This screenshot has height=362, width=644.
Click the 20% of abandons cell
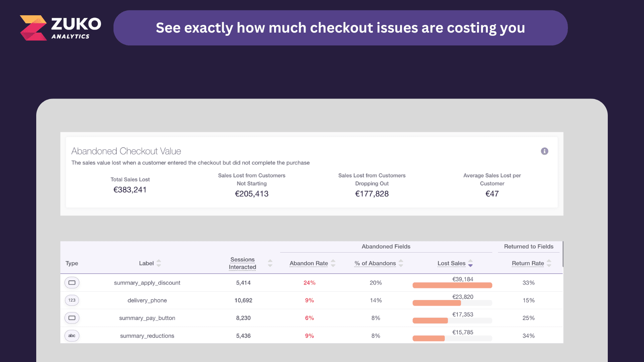[x=376, y=283]
